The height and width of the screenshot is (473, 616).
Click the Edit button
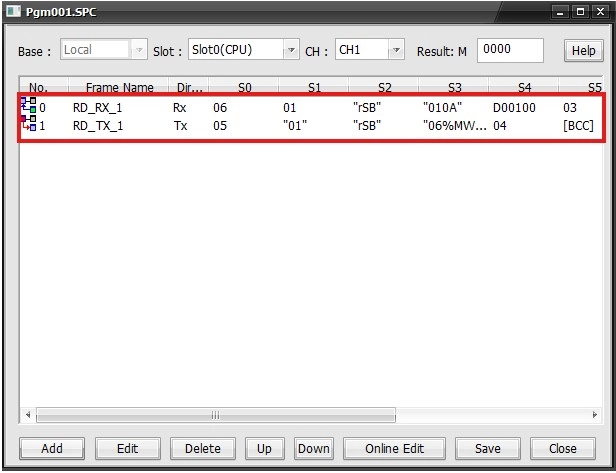pyautogui.click(x=128, y=448)
